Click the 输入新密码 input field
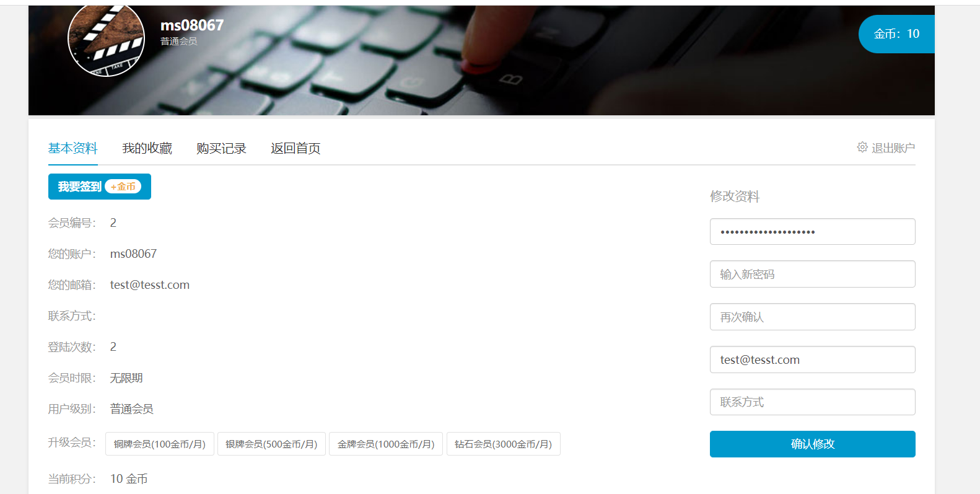Image resolution: width=980 pixels, height=494 pixels. click(x=812, y=274)
